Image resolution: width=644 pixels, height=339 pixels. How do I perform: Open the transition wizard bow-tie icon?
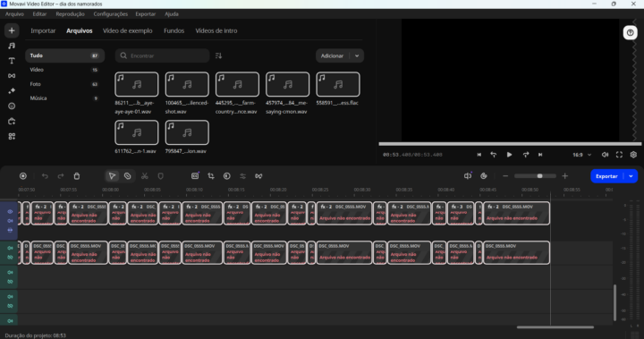click(x=258, y=176)
